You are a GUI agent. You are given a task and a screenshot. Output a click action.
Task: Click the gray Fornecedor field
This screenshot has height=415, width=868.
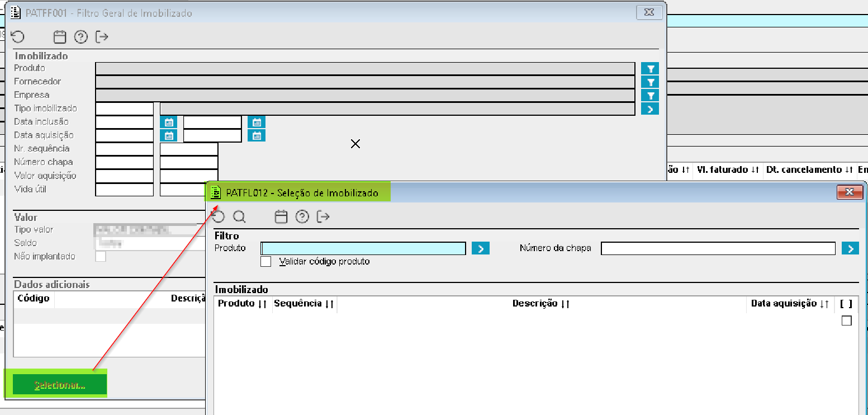365,82
